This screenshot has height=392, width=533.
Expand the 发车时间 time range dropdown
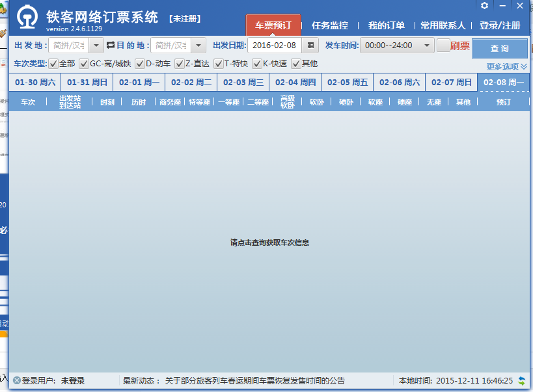(427, 46)
